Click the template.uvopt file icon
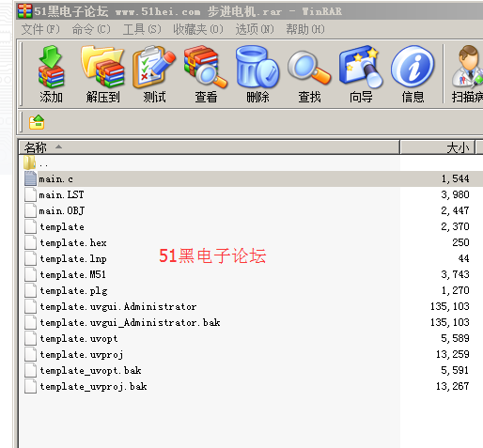This screenshot has width=483, height=448. click(x=30, y=338)
